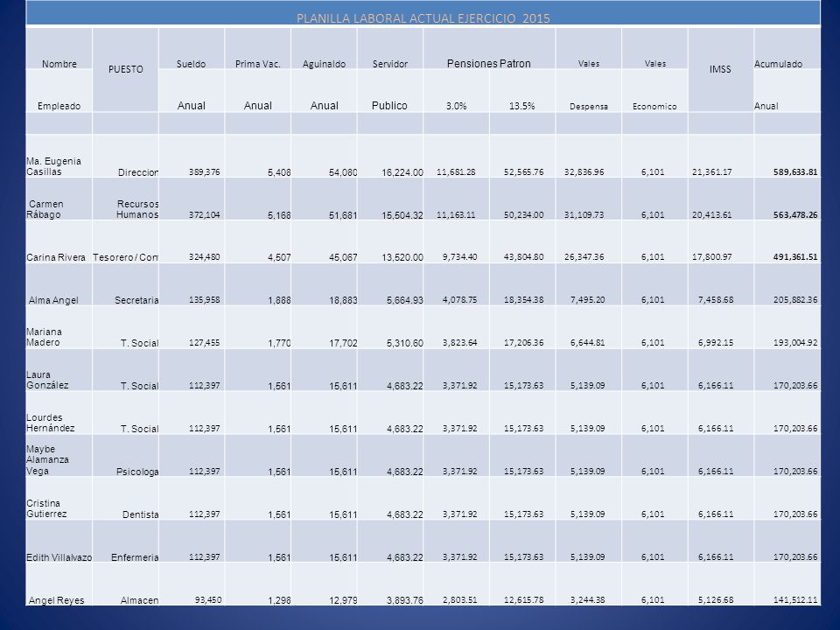Click the Prima Vac. header
The height and width of the screenshot is (630, 840).
(x=257, y=64)
